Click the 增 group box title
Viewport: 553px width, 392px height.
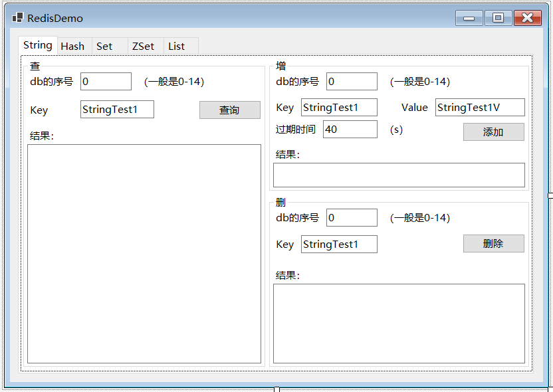[280, 66]
